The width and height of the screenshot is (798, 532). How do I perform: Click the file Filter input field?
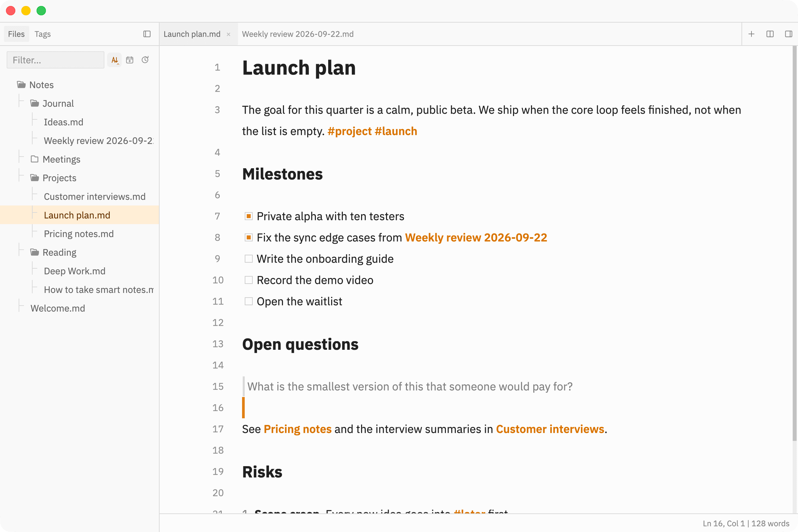[x=56, y=60]
